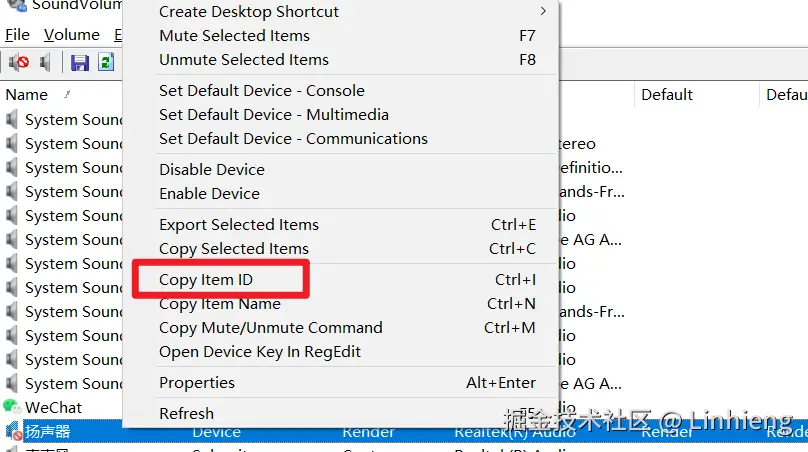
Task: Select the WeChat row in the list
Action: 54,408
